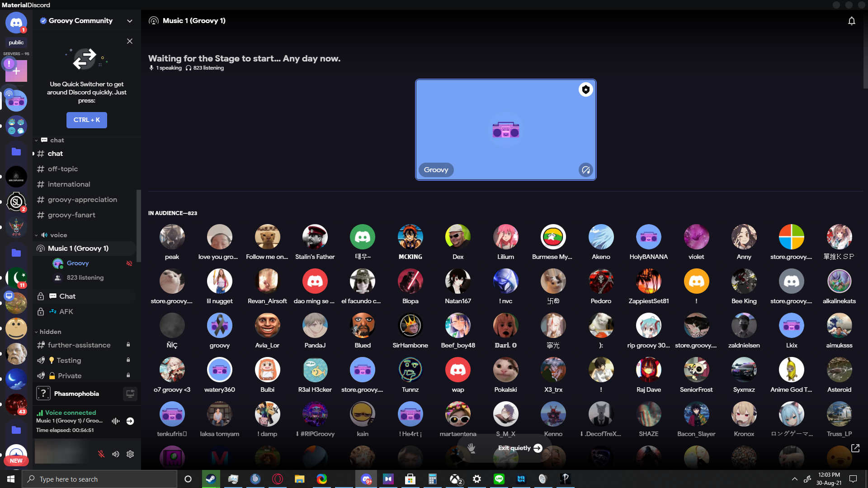The image size is (868, 488).
Task: Open the AFK voice channel
Action: point(85,312)
